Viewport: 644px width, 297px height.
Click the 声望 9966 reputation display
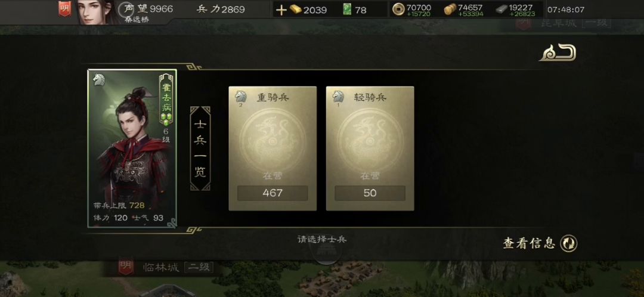pos(148,9)
